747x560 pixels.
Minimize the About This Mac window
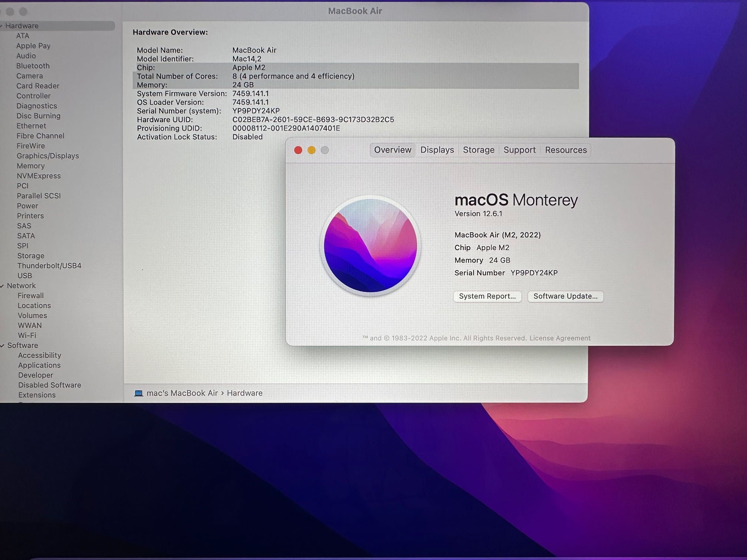click(x=311, y=150)
